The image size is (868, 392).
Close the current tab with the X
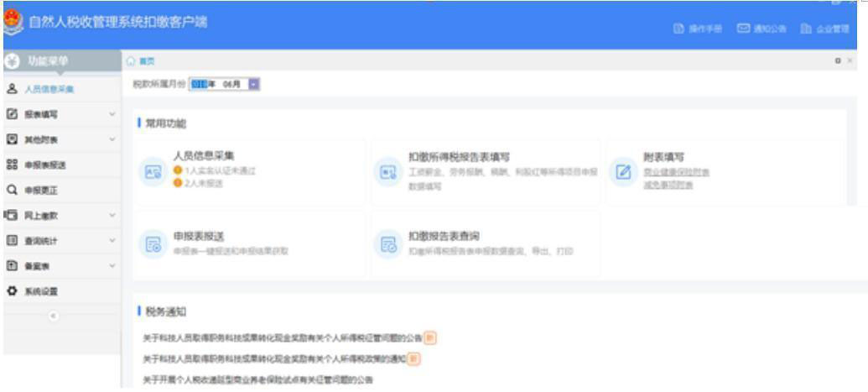pos(850,61)
